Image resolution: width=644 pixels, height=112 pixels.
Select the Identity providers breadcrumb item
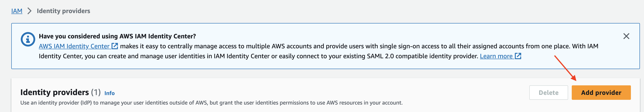(x=63, y=11)
